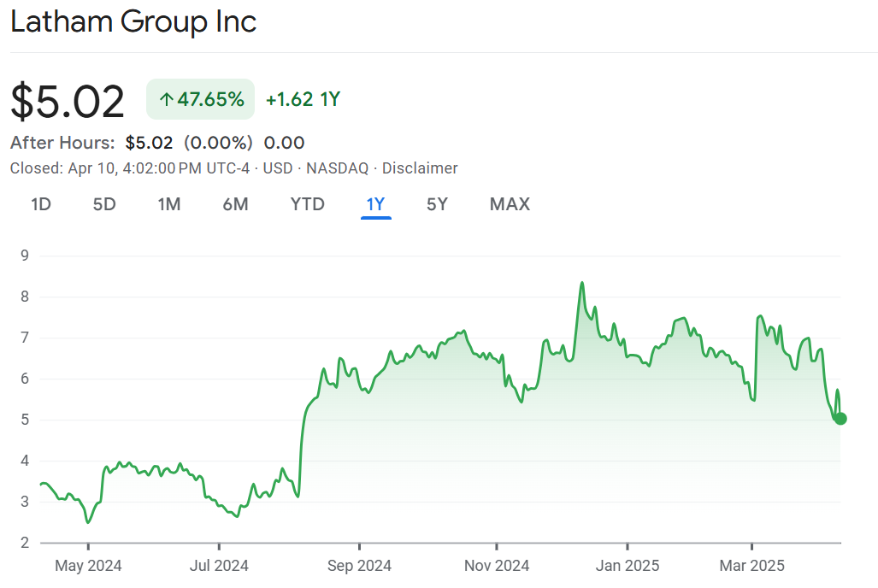Click the After Hours price value
Viewport: 878px width, 588px height.
coord(149,143)
